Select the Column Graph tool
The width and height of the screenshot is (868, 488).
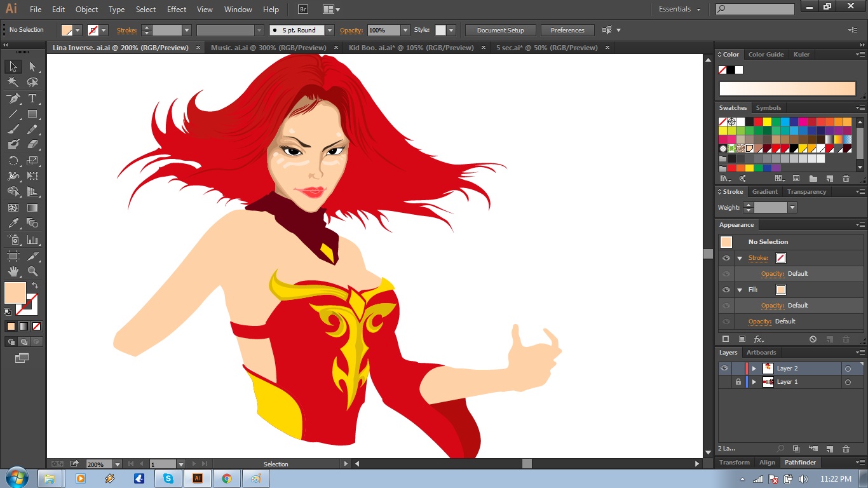(32, 240)
